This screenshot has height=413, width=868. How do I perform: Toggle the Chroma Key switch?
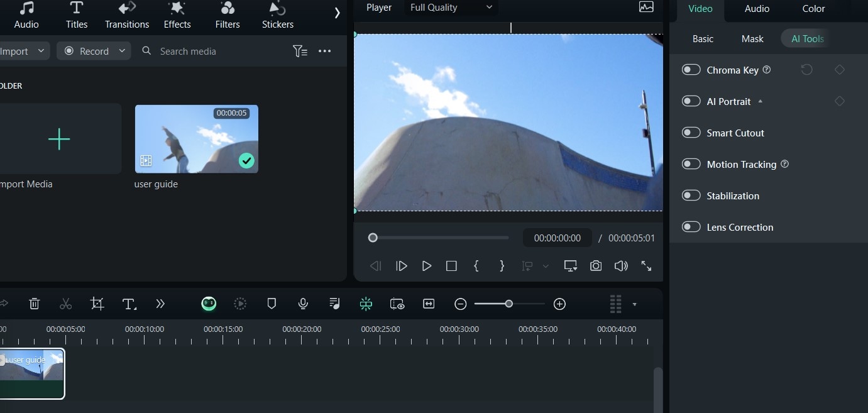691,70
